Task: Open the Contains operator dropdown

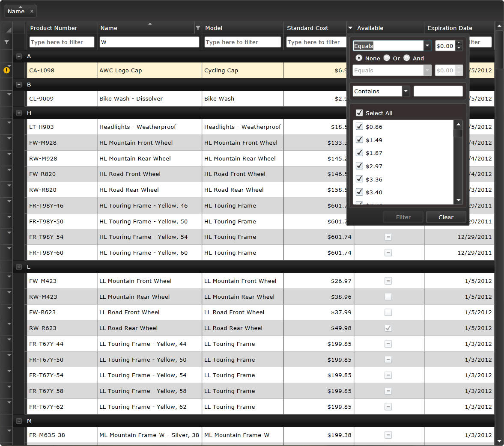Action: click(x=405, y=91)
